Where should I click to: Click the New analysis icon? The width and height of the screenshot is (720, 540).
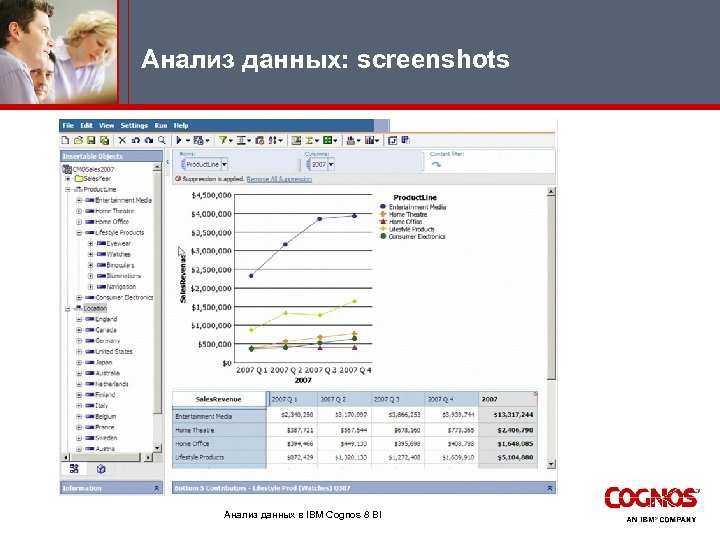point(65,140)
